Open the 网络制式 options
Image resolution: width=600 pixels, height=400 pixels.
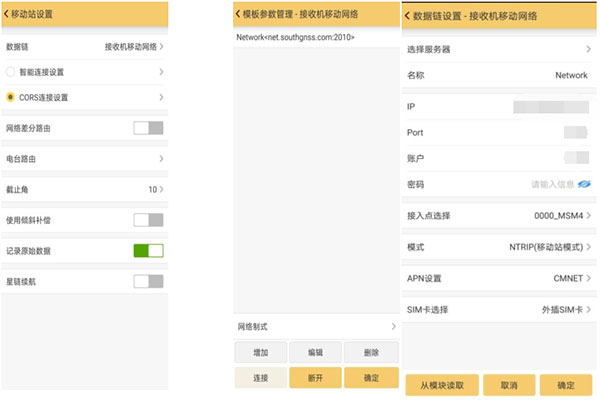(x=316, y=327)
